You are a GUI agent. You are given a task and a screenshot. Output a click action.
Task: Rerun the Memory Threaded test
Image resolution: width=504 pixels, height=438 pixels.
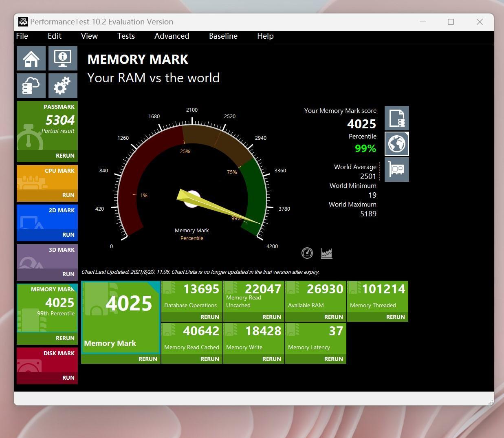coord(395,317)
